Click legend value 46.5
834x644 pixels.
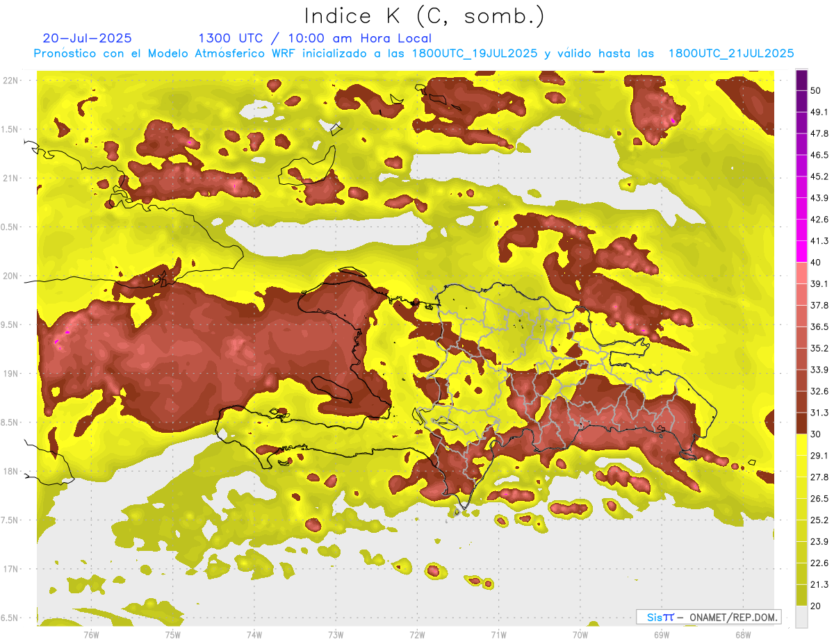pyautogui.click(x=819, y=155)
